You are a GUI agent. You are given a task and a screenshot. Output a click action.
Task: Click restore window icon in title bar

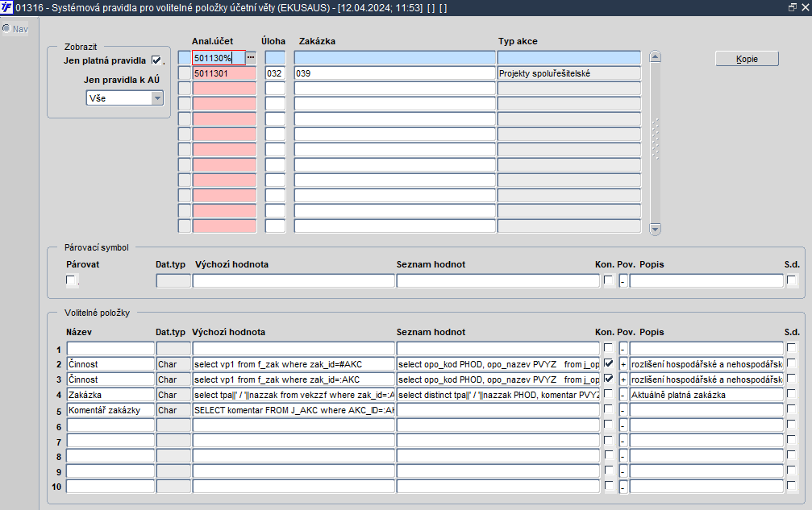pos(793,7)
